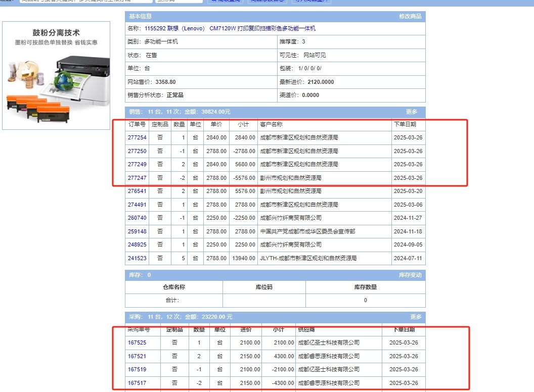The image size is (534, 392).
Task: Click the purchase summary text 金额: 23220.00 元
Action: [209, 317]
